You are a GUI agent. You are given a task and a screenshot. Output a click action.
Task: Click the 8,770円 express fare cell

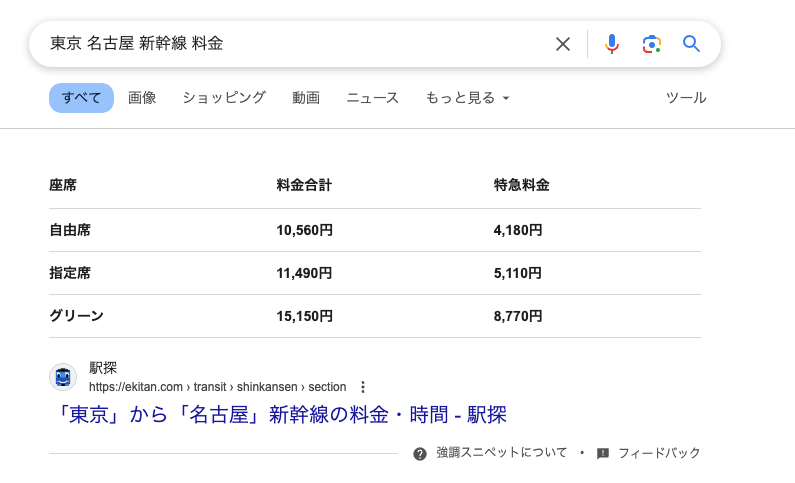pyautogui.click(x=518, y=316)
